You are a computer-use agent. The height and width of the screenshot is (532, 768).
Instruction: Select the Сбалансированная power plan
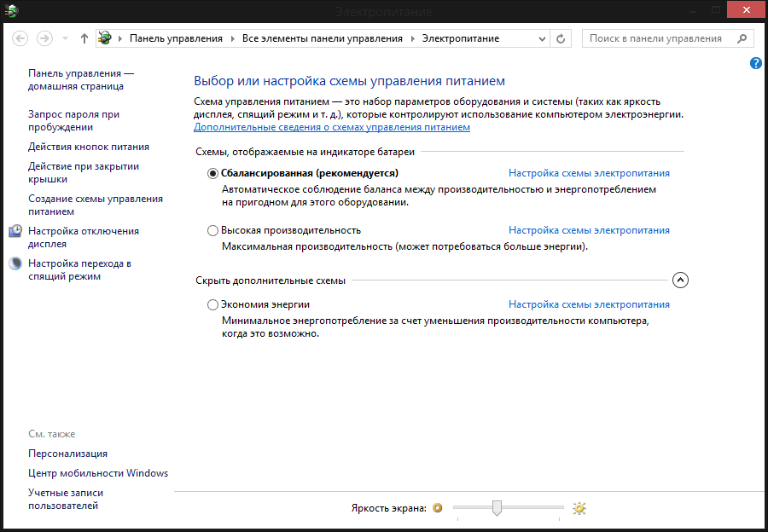pos(213,173)
